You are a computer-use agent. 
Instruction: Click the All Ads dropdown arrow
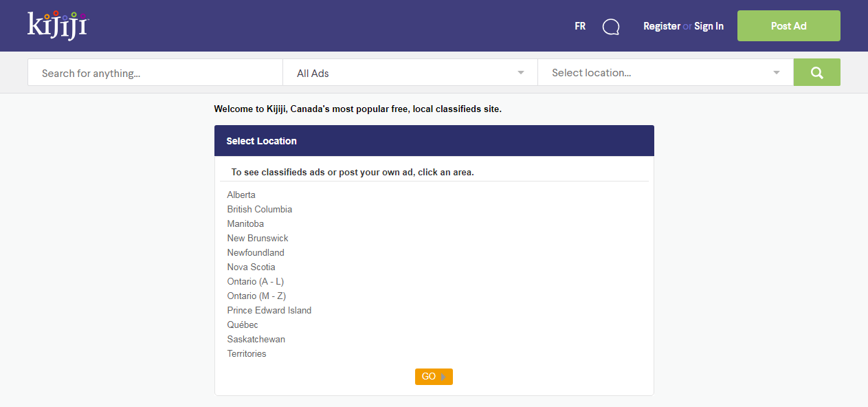(x=521, y=72)
